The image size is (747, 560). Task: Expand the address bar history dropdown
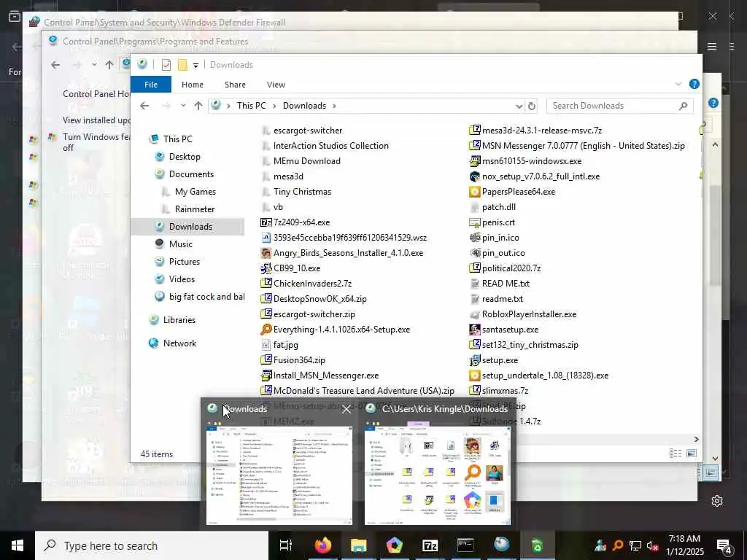tap(519, 106)
